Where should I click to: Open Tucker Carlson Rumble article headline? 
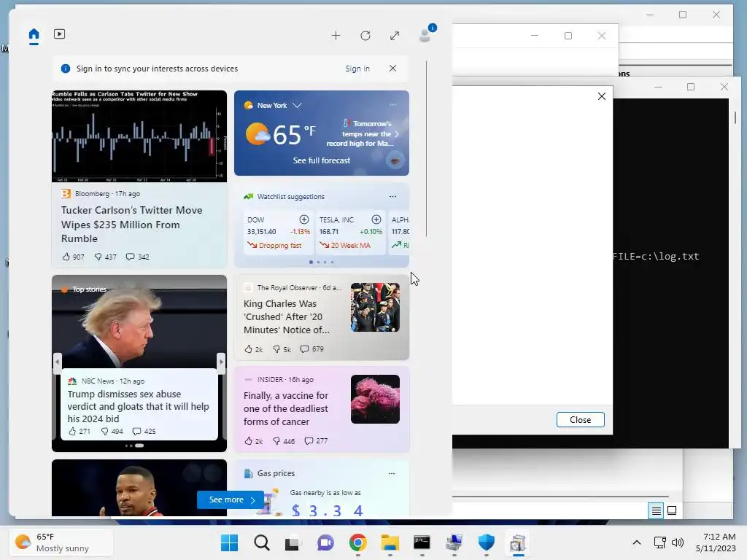[131, 225]
